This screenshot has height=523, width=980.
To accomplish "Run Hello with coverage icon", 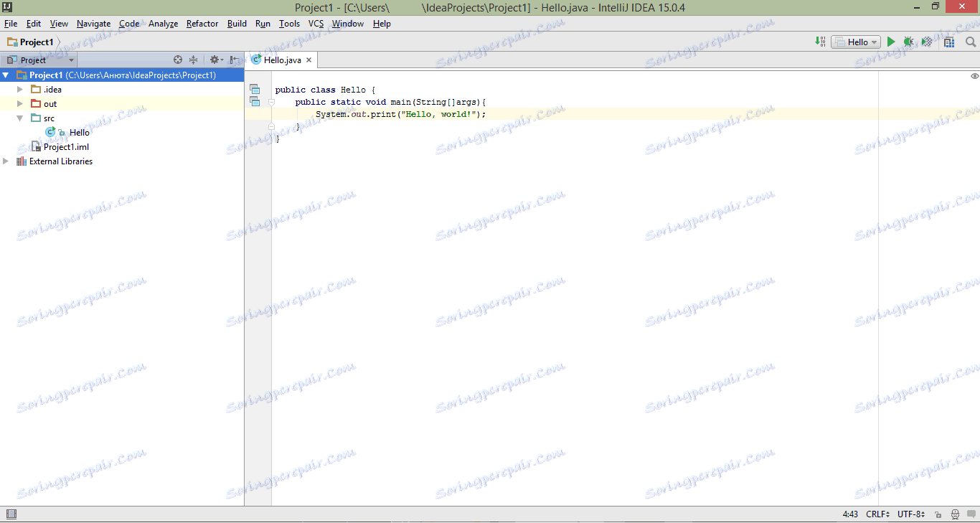I will pyautogui.click(x=927, y=42).
